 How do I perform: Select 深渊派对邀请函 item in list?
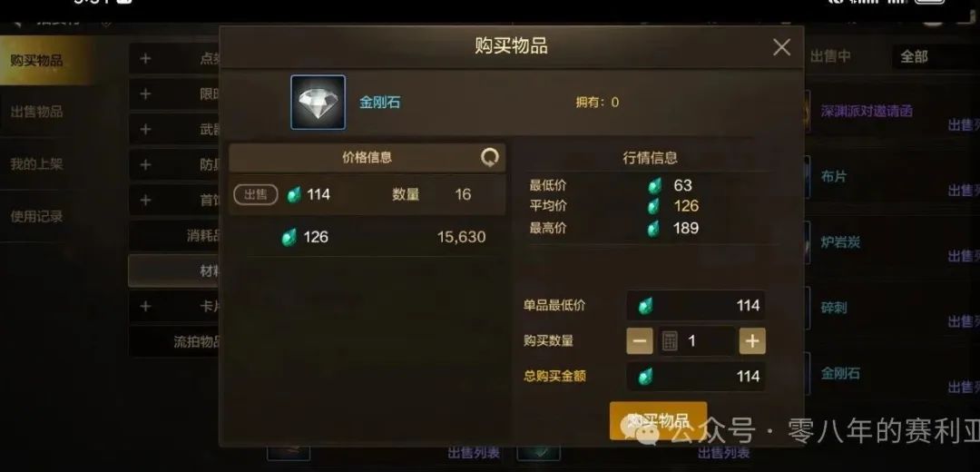pyautogui.click(x=867, y=112)
